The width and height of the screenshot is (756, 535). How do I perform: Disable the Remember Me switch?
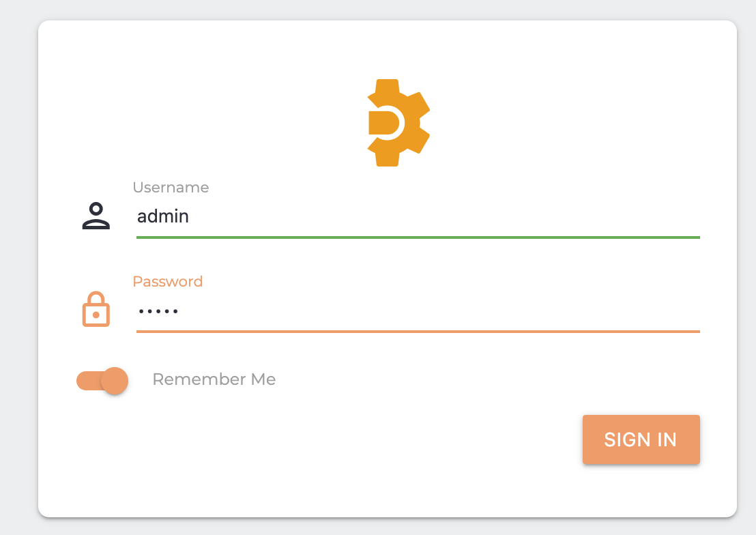coord(102,381)
